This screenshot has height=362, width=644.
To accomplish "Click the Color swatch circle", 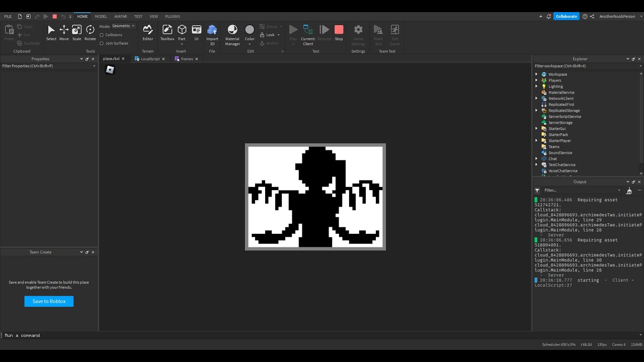I will pyautogui.click(x=250, y=30).
